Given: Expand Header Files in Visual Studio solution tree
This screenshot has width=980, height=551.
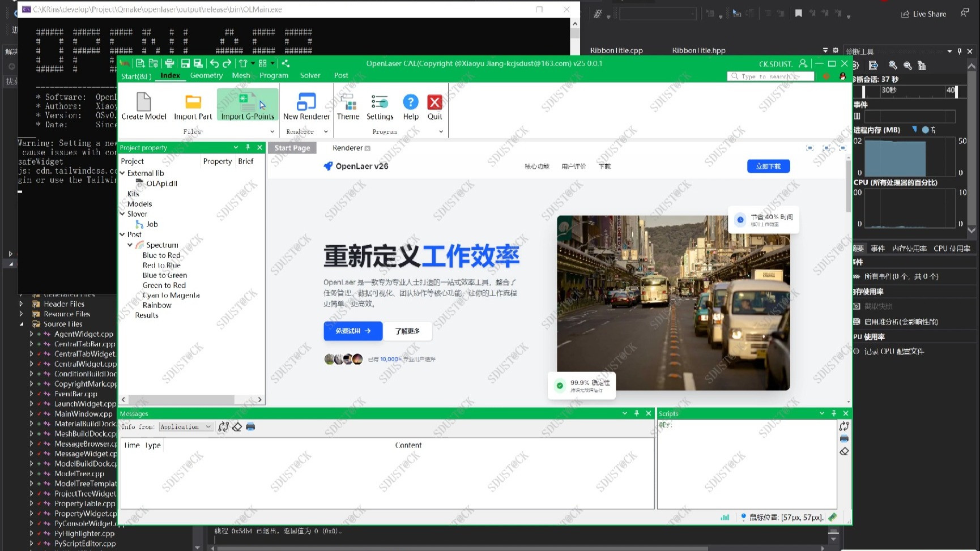Looking at the screenshot, I should [x=22, y=304].
